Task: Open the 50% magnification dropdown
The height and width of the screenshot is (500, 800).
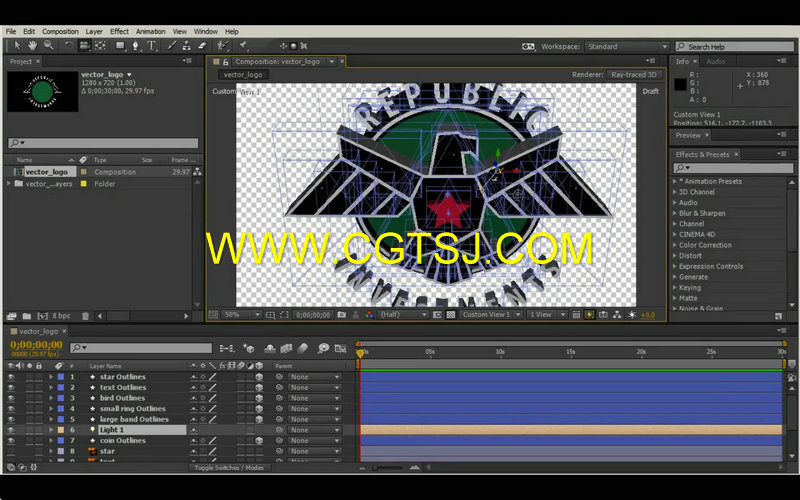Action: click(242, 315)
